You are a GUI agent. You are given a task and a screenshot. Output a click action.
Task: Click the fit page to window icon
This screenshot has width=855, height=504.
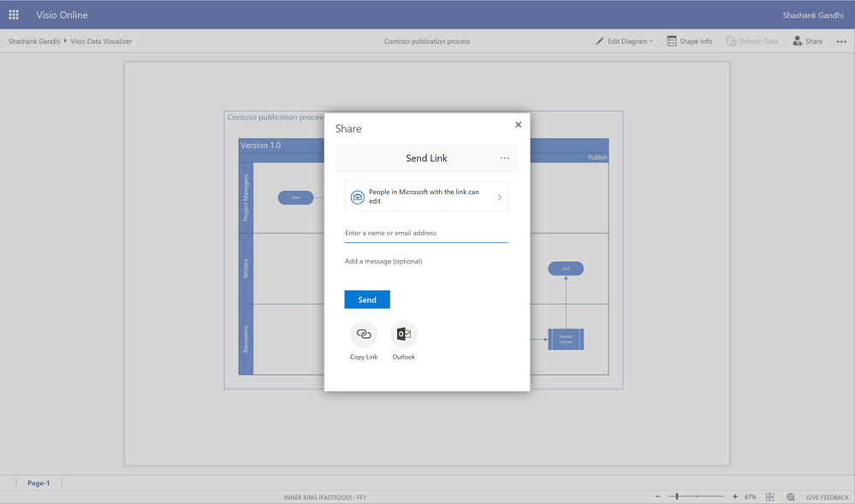(769, 497)
